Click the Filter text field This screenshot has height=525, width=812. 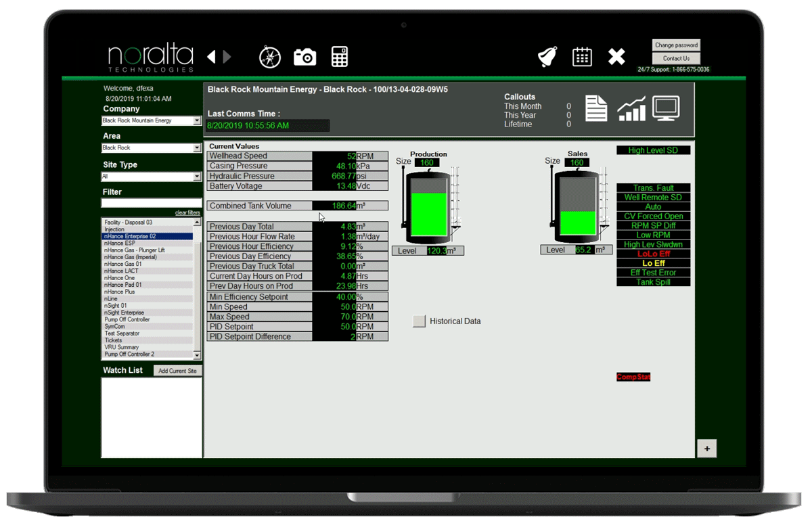click(152, 203)
